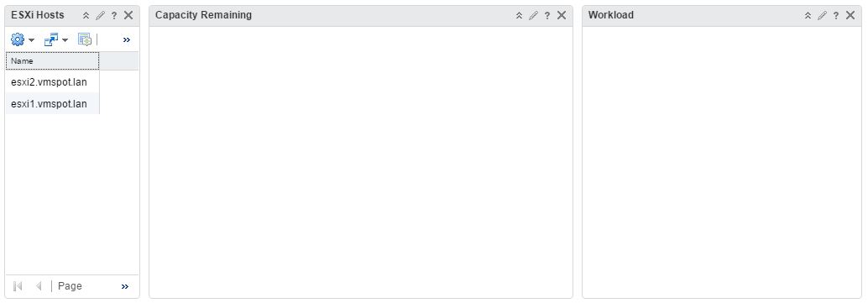The width and height of the screenshot is (868, 303).
Task: Click the show details toolbar icon
Action: [84, 39]
